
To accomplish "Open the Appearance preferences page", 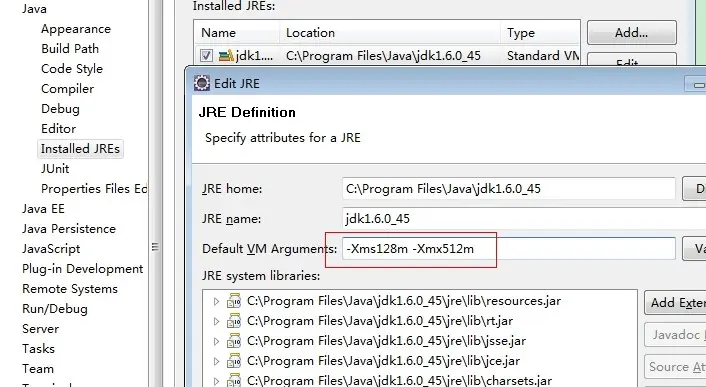I will 76,29.
